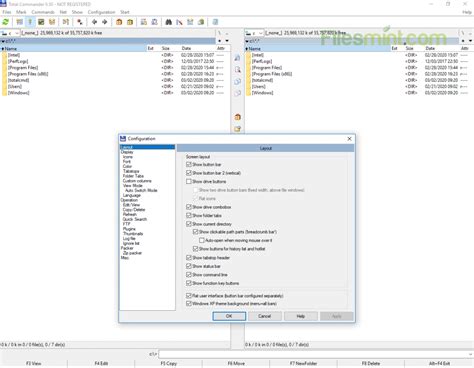Click the F8 Delete function button

(371, 363)
